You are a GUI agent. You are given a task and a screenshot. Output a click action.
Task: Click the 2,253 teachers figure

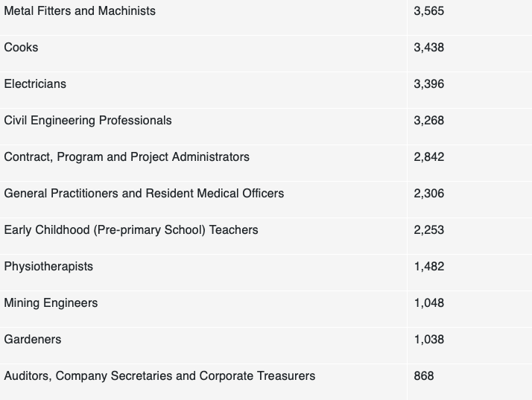[x=429, y=229]
